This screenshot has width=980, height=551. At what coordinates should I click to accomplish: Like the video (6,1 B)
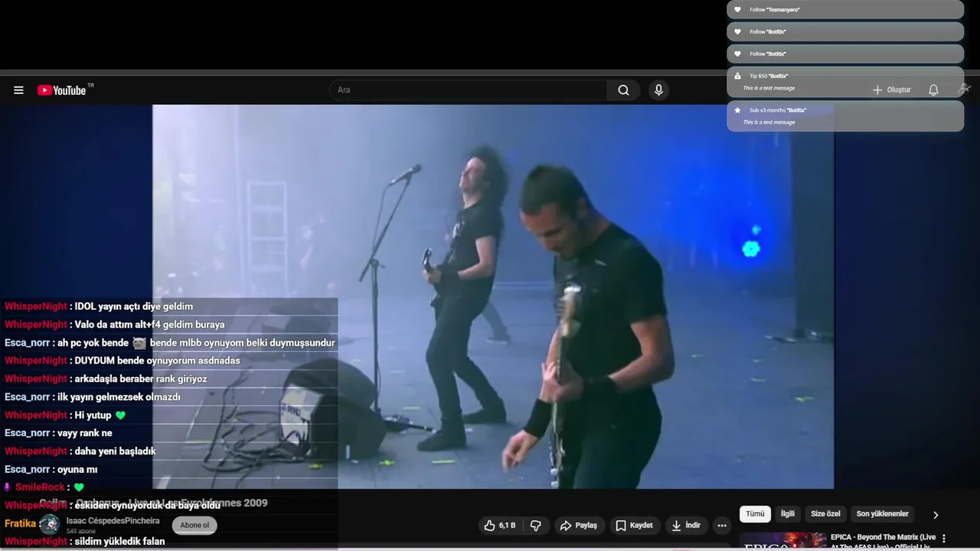pyautogui.click(x=499, y=525)
